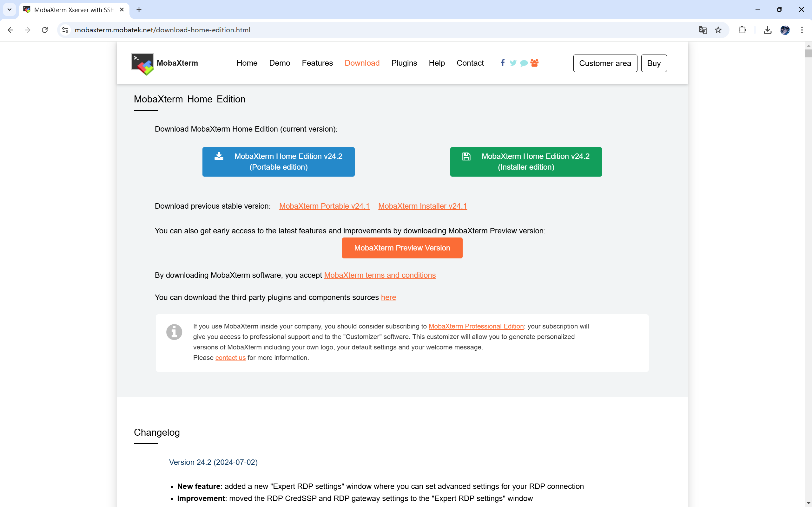This screenshot has height=507, width=812.
Task: Open a new browser tab
Action: (x=139, y=10)
